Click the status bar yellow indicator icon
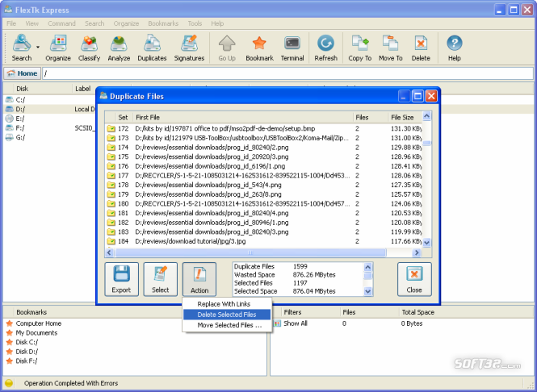537x392 pixels. tap(9, 383)
